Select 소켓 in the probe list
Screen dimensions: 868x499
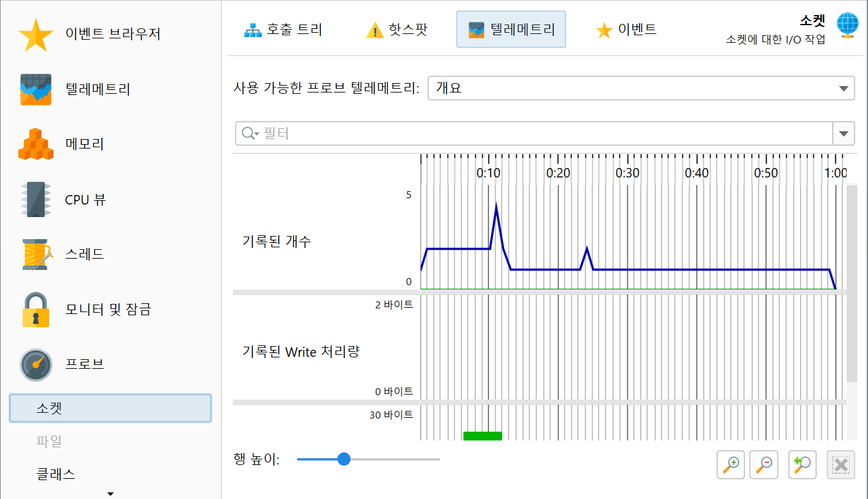tap(110, 409)
